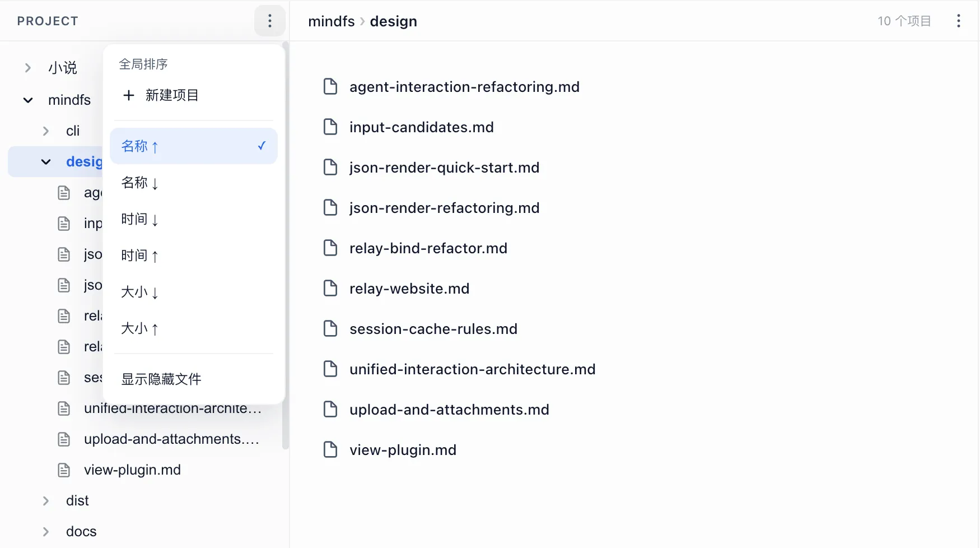Collapse the mindfs project tree
Image resolution: width=980 pixels, height=548 pixels.
click(28, 100)
